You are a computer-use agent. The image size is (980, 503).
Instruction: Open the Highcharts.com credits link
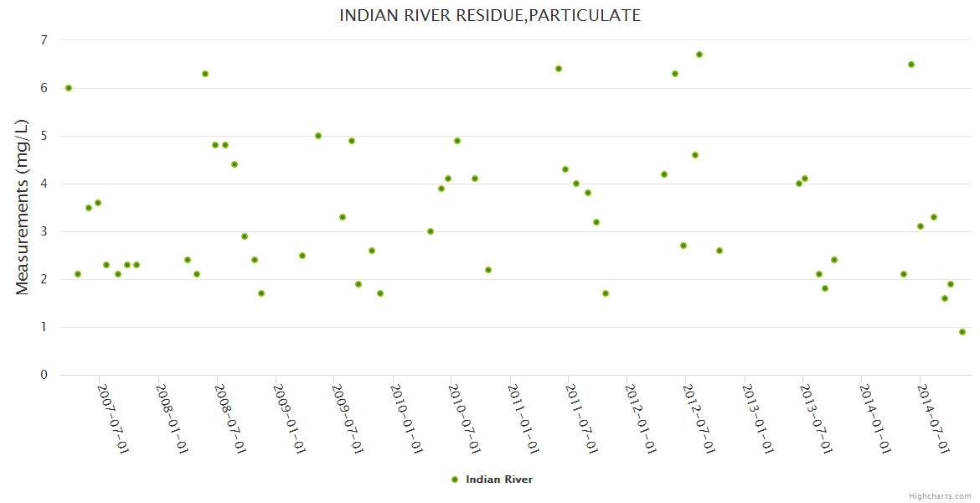[940, 496]
